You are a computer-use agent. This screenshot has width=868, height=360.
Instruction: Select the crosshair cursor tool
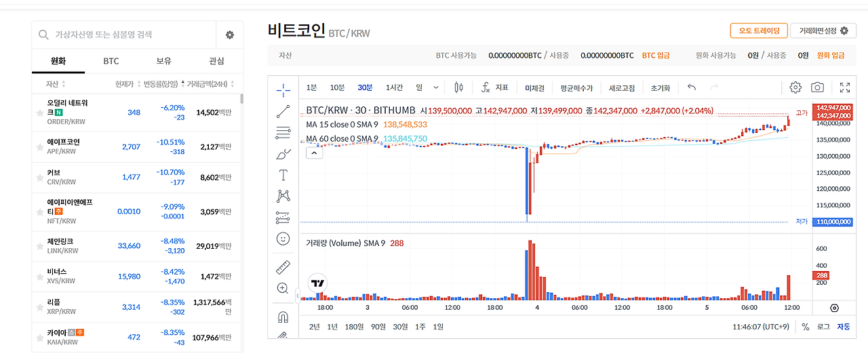[283, 89]
